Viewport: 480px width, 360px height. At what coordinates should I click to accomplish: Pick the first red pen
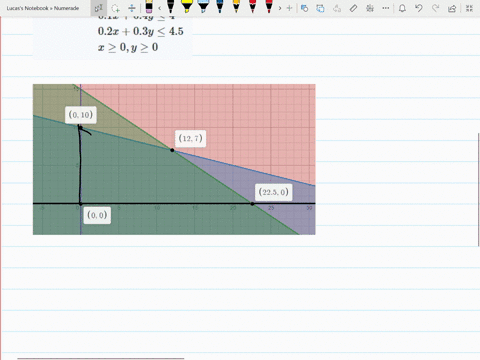click(x=252, y=6)
